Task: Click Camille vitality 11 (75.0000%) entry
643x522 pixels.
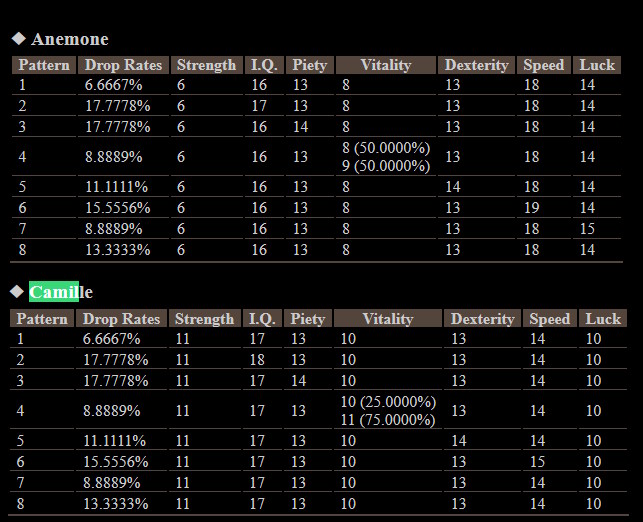Action: click(x=388, y=419)
